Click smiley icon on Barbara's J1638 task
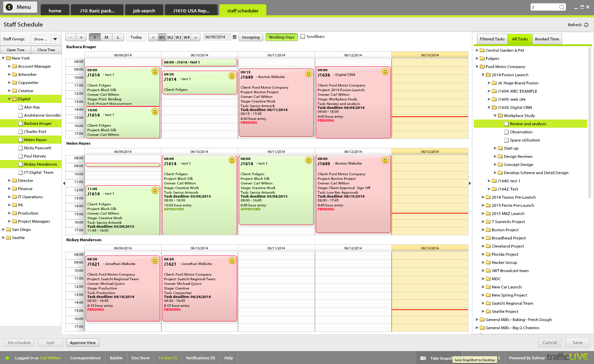 [x=385, y=71]
